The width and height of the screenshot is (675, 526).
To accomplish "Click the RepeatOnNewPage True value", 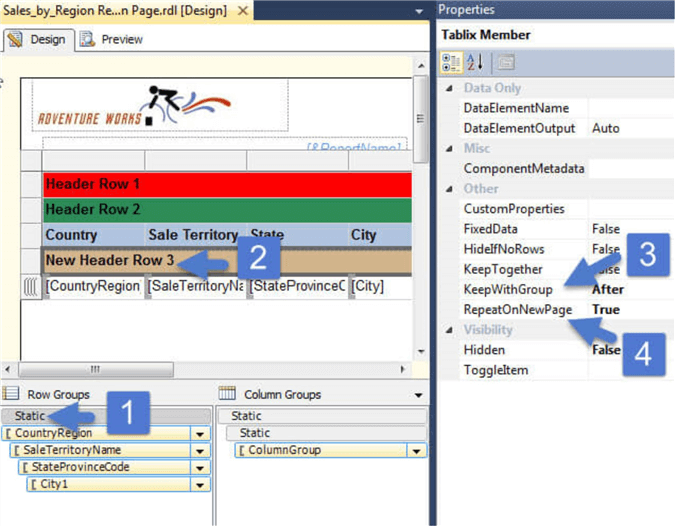I will [606, 310].
